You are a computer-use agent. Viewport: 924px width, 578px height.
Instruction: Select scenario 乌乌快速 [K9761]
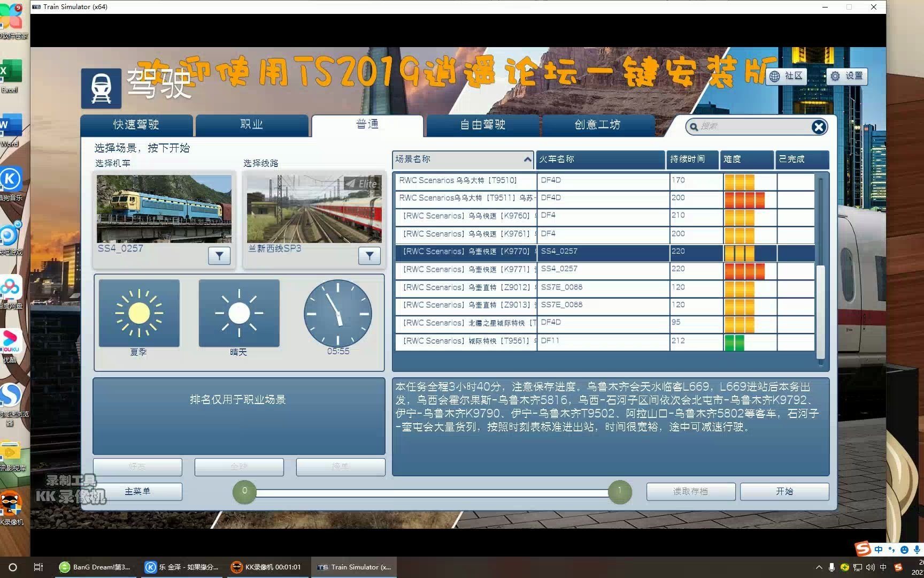point(605,234)
